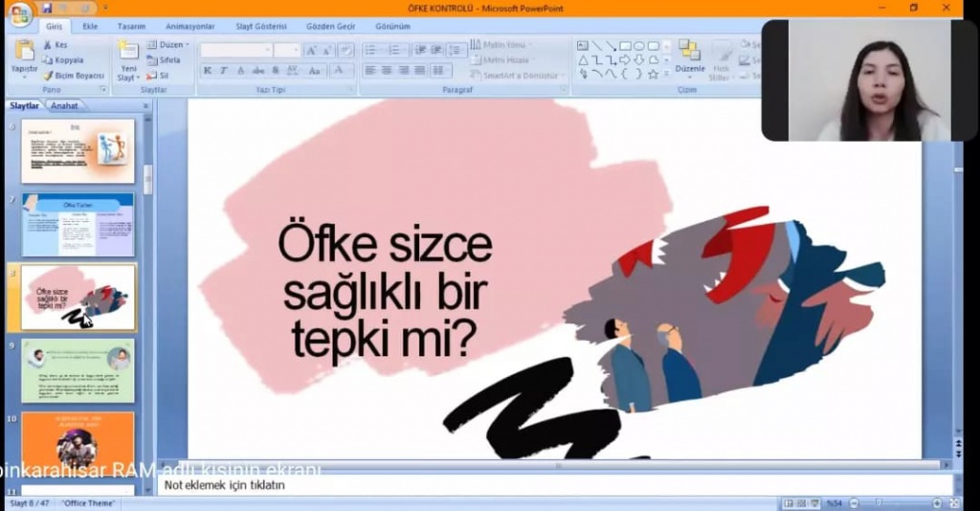Screen dimensions: 980x511
Task: Open the font name dropdown
Action: [267, 50]
